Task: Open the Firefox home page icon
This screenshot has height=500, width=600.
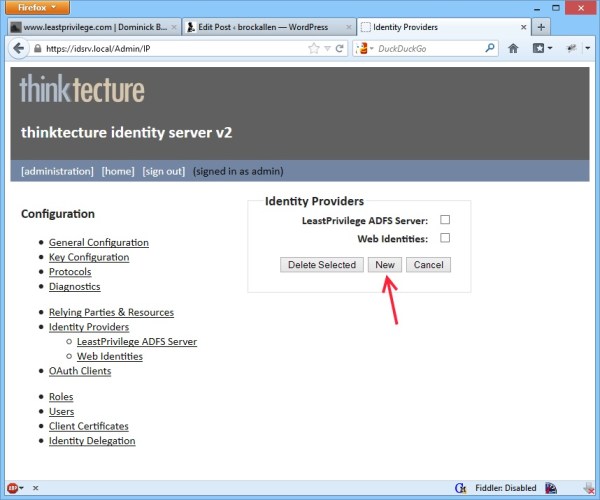Action: [x=514, y=48]
